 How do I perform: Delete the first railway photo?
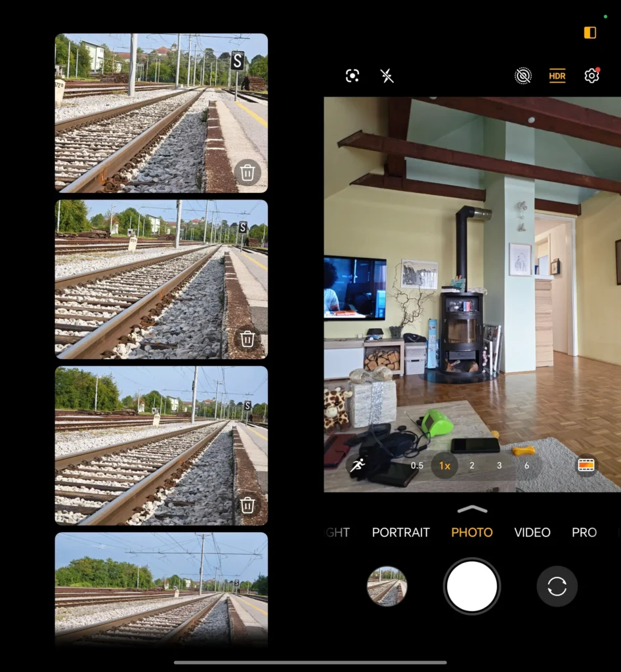coord(247,173)
